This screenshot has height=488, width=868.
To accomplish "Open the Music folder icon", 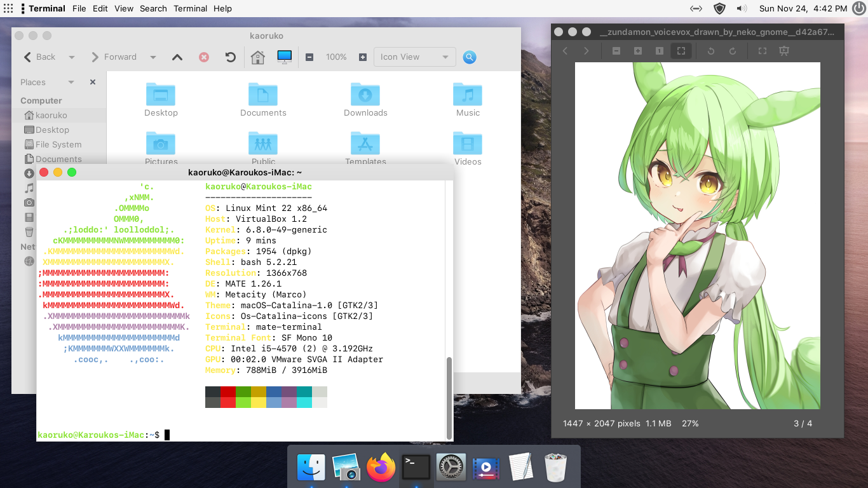I will 468,100.
